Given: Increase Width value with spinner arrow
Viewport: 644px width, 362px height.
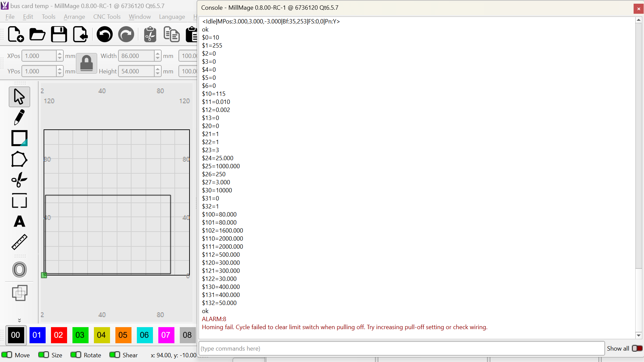Looking at the screenshot, I should pos(158,54).
